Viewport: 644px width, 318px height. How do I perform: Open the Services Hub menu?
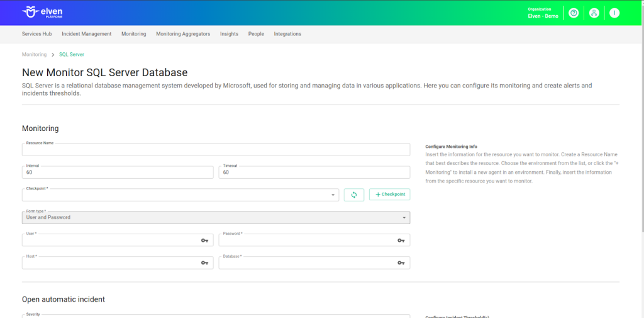pos(36,34)
